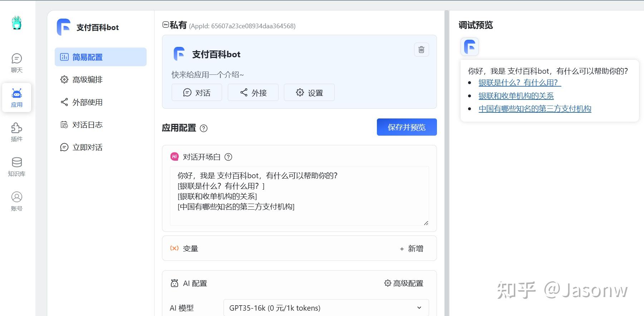Click the help icon next to 应用配置
Image resolution: width=644 pixels, height=316 pixels.
tap(203, 128)
